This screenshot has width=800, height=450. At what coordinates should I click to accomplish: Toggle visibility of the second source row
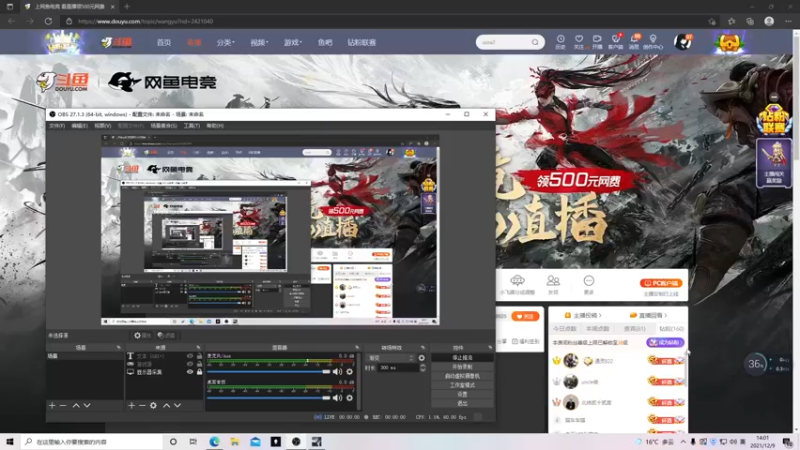pos(190,364)
